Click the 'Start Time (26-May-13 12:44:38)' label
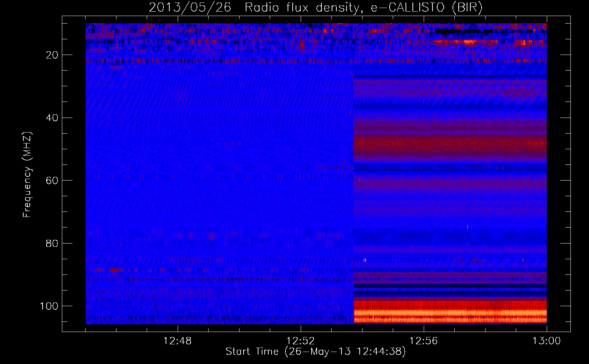This screenshot has width=589, height=364. [x=316, y=352]
